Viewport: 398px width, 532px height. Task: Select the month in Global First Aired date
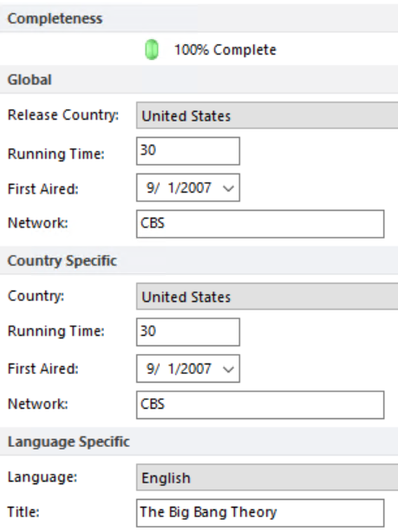[150, 187]
